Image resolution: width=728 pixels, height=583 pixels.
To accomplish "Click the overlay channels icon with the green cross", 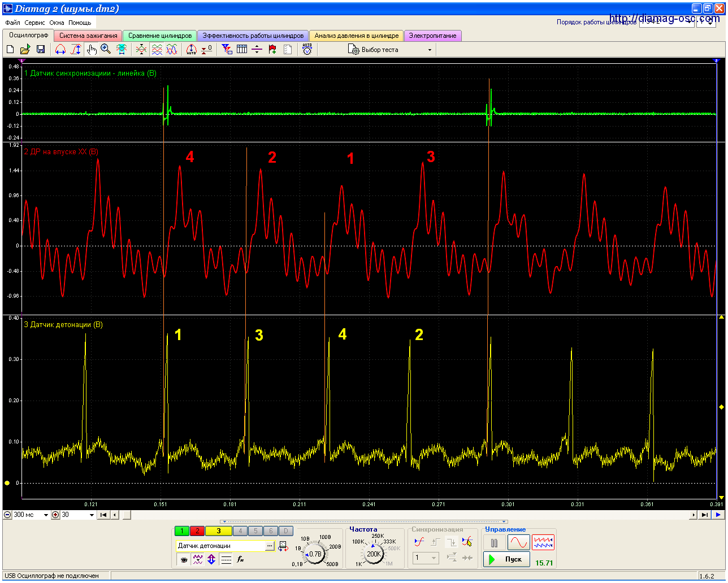I will click(x=141, y=50).
